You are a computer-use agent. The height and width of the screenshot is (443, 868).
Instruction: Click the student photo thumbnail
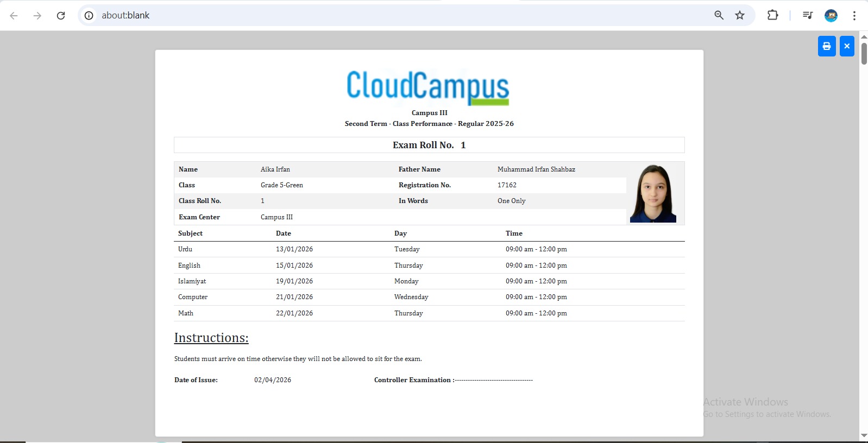(653, 193)
